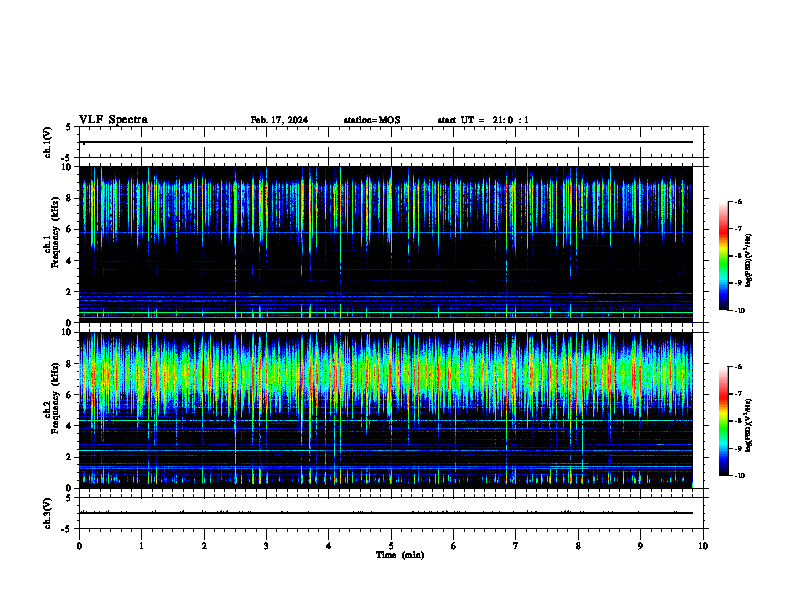Click the time axis tick label "5"
Viewport: 792px width, 612px height.
[391, 546]
